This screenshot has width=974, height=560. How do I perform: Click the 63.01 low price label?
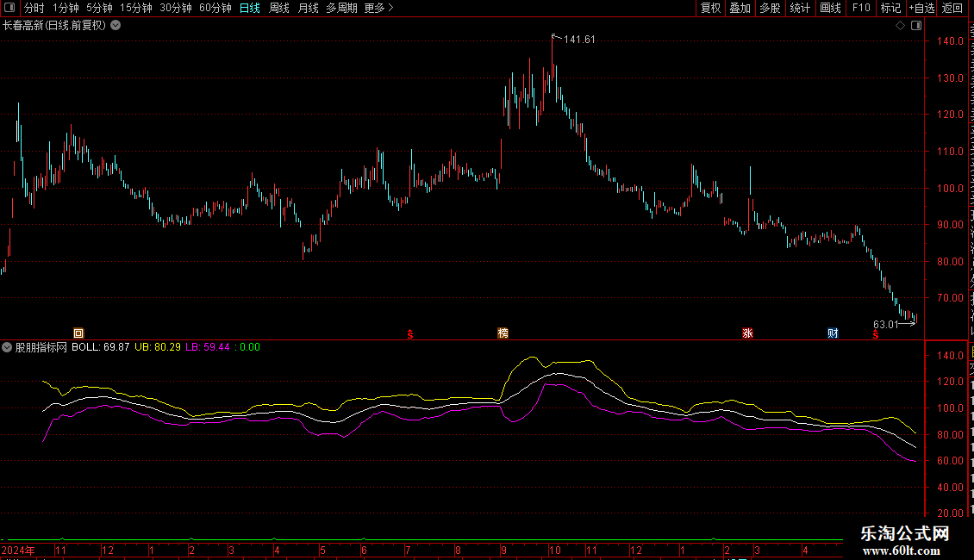point(886,325)
